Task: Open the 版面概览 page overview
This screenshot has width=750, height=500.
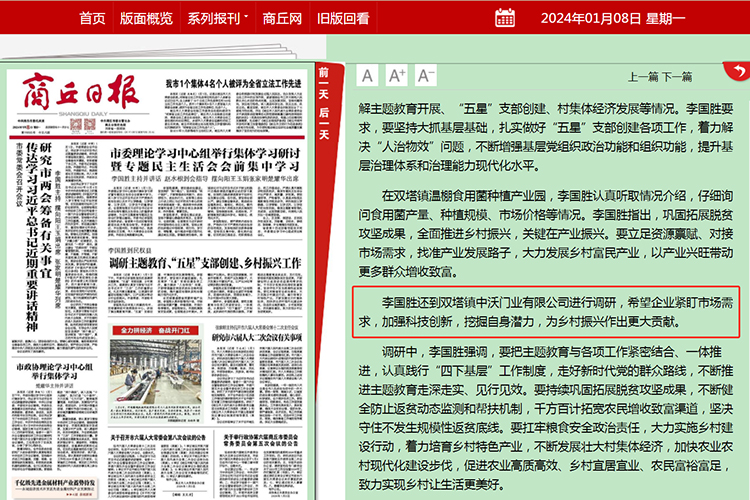Action: pyautogui.click(x=146, y=18)
